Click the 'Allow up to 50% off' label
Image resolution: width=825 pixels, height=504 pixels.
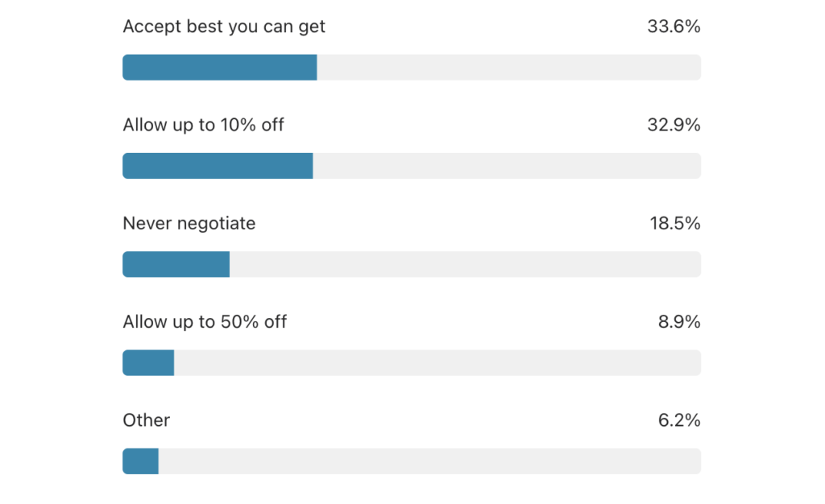(205, 321)
